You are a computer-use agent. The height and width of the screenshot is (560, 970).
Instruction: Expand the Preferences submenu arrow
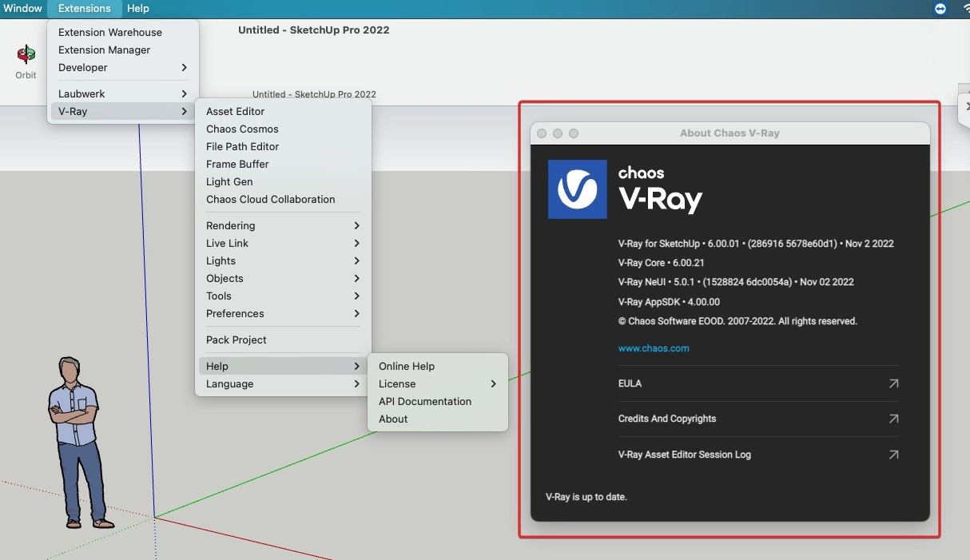[x=356, y=314]
